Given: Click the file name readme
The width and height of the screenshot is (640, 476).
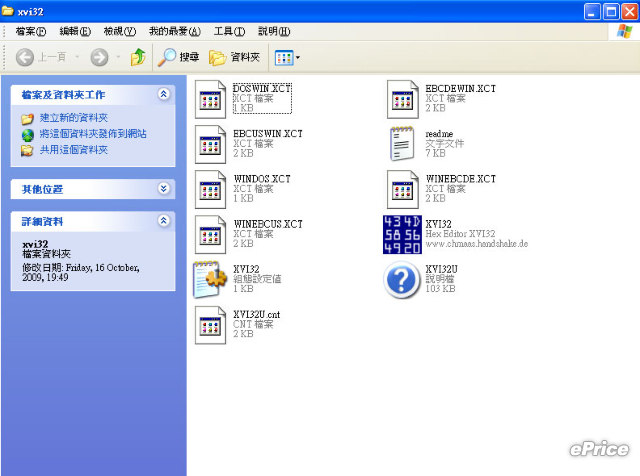Looking at the screenshot, I should click(439, 134).
